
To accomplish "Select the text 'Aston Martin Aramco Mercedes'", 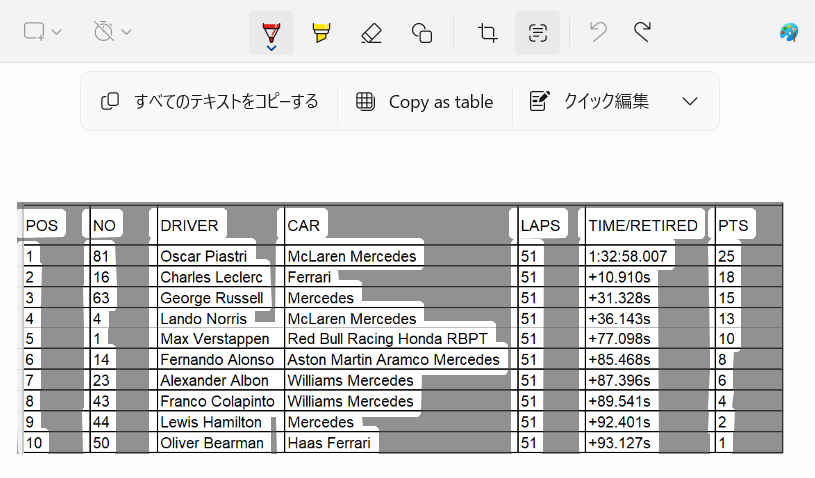I will point(393,360).
